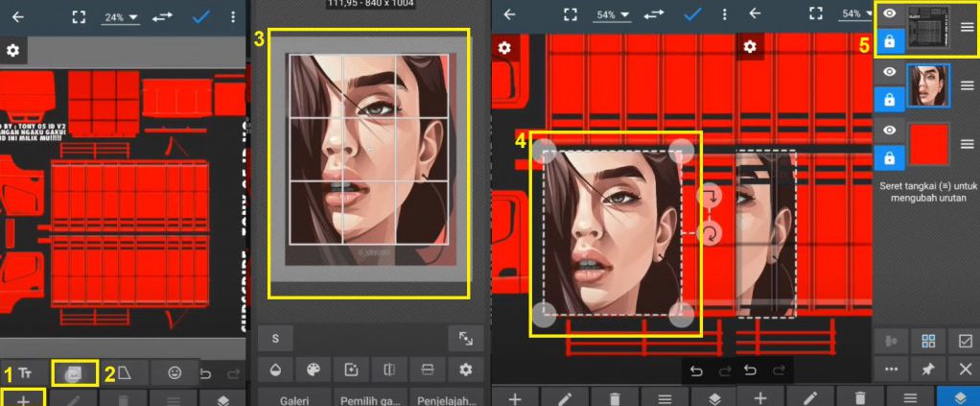The image size is (980, 406).
Task: Tap the resize arrows icon on the crop screen
Action: tap(466, 339)
